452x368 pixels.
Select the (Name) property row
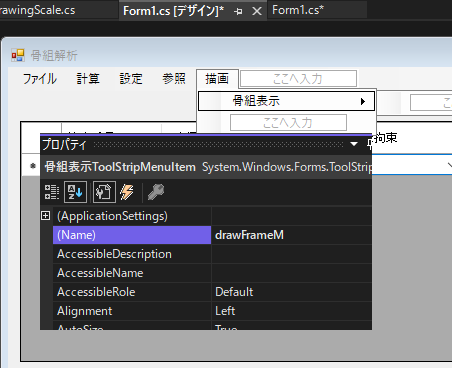[x=132, y=235]
